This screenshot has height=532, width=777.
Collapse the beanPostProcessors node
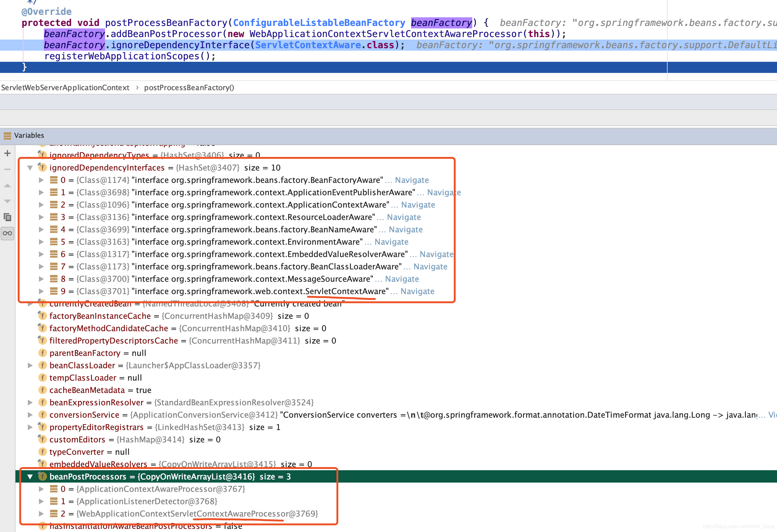30,477
